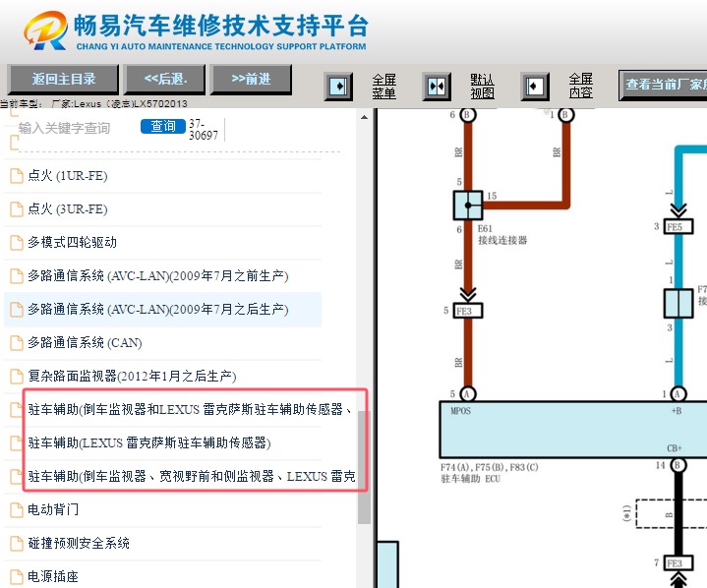Open the 多模式四轮驱动 entry

tap(72, 243)
